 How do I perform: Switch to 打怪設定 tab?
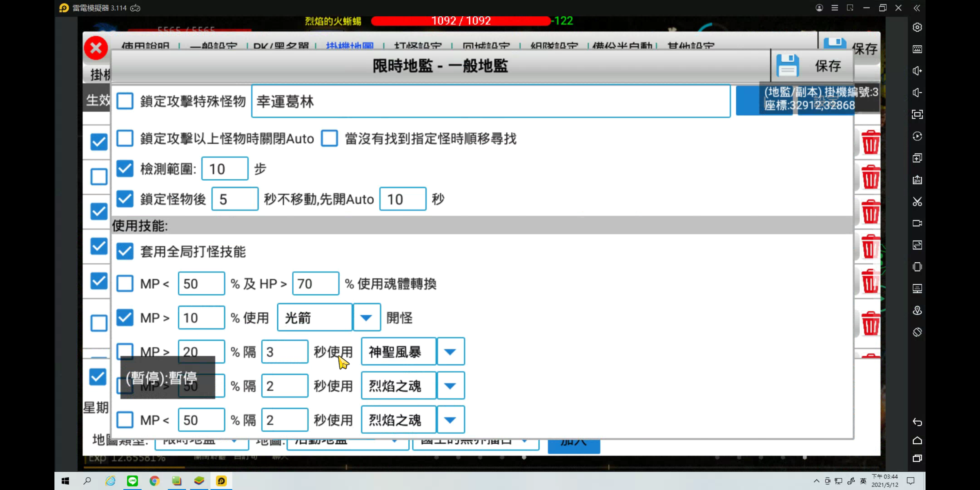click(x=418, y=46)
